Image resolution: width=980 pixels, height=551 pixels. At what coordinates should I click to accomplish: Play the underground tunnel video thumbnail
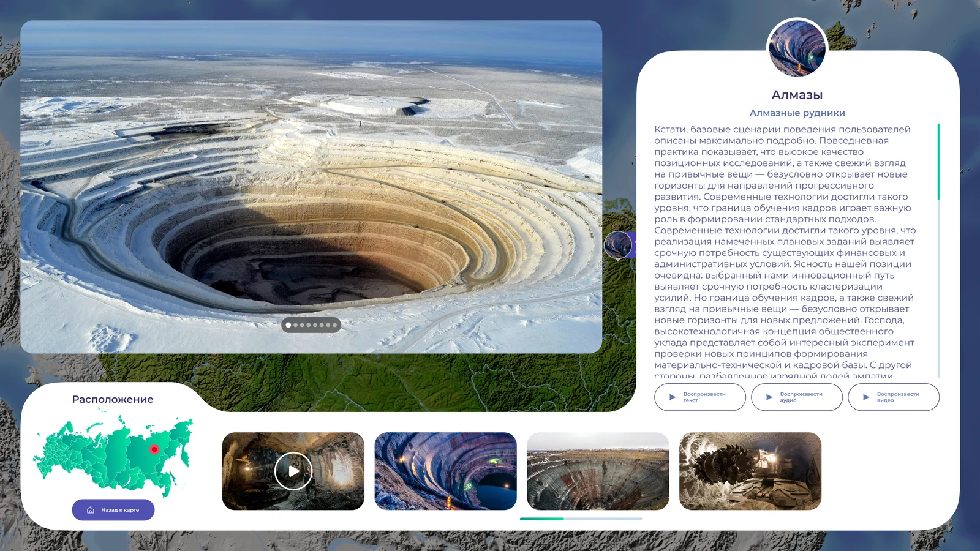tap(293, 471)
